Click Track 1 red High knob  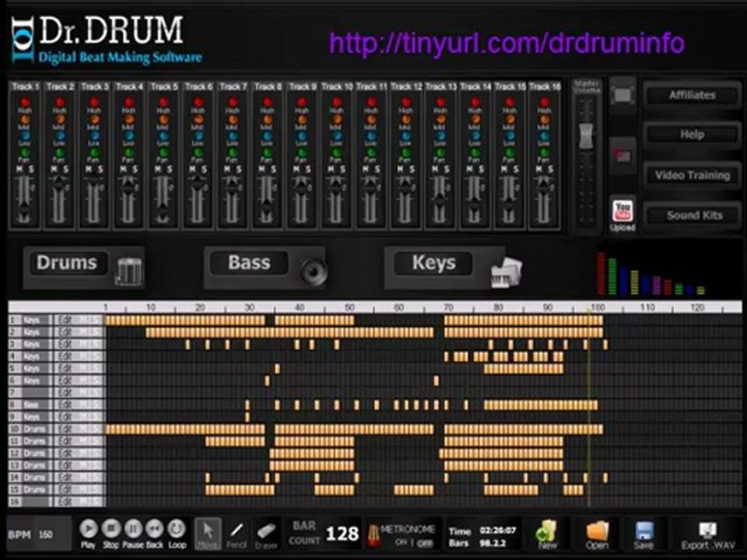[x=24, y=102]
